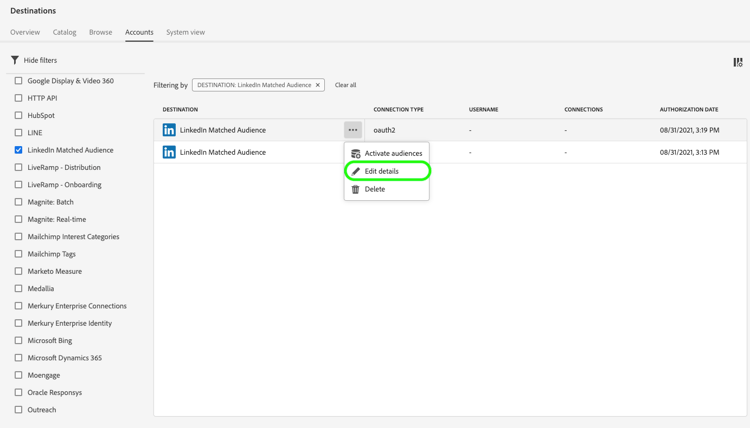Check the Outreach filter
The height and width of the screenshot is (428, 750).
[18, 410]
